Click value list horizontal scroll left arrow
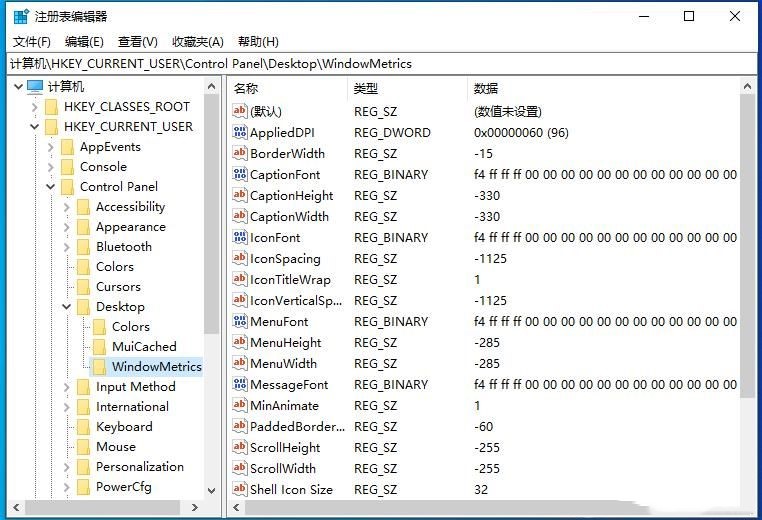Viewport: 762px width, 520px height. click(236, 507)
